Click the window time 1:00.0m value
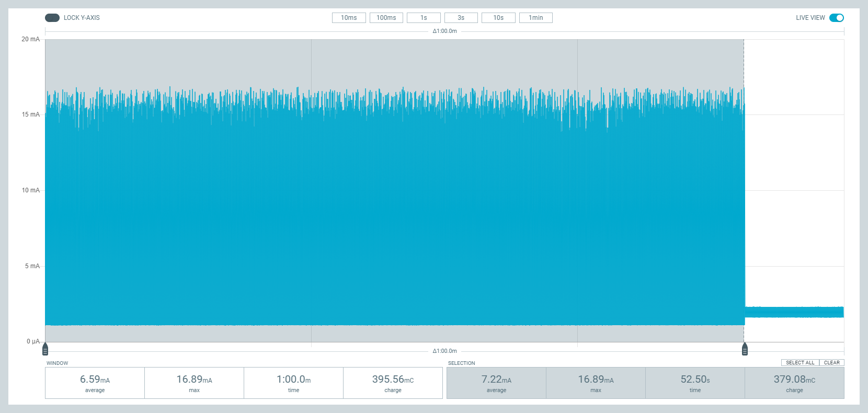The height and width of the screenshot is (413, 868). point(293,380)
